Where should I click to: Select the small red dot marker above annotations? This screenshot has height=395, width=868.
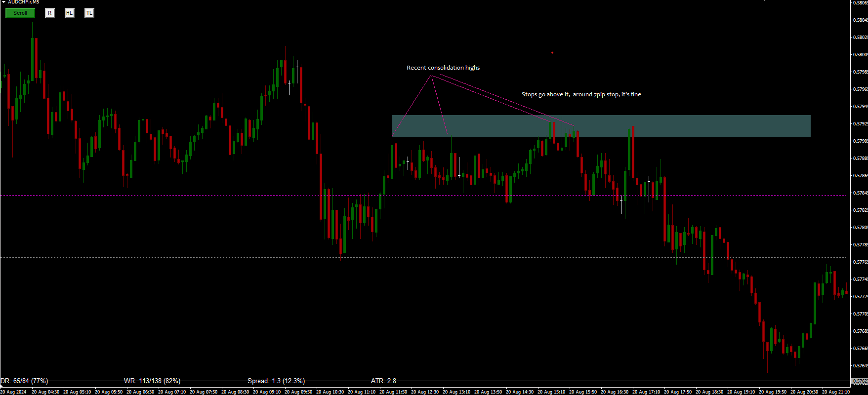pyautogui.click(x=552, y=52)
